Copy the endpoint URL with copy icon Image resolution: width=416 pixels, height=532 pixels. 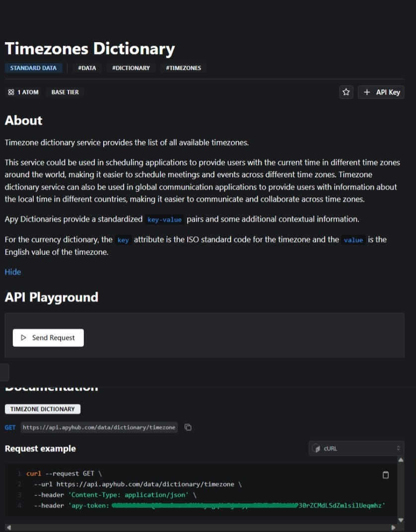188,427
